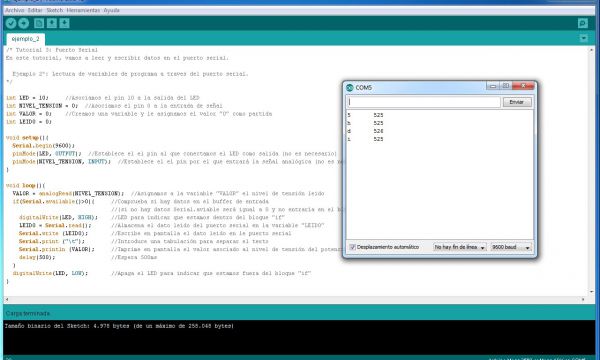
Task: Click the Enviar button
Action: pyautogui.click(x=517, y=102)
